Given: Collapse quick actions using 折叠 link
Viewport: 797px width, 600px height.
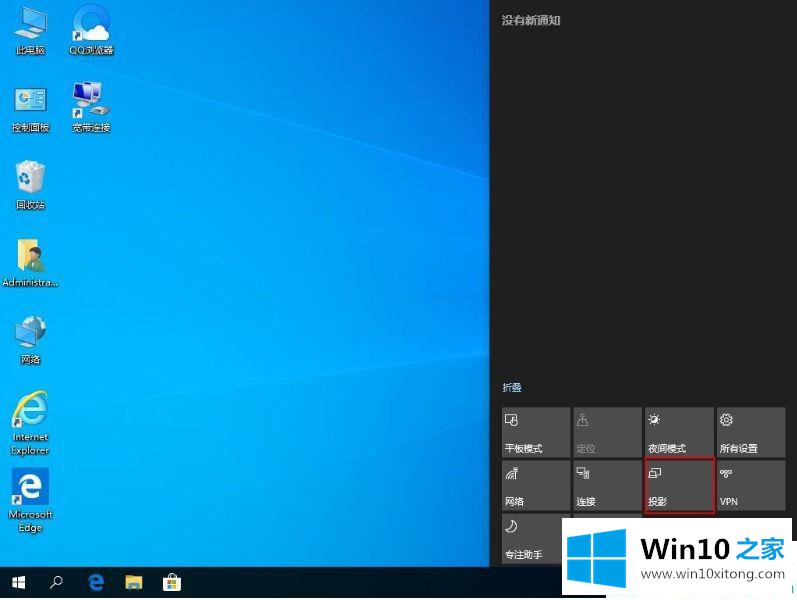Looking at the screenshot, I should pos(512,387).
